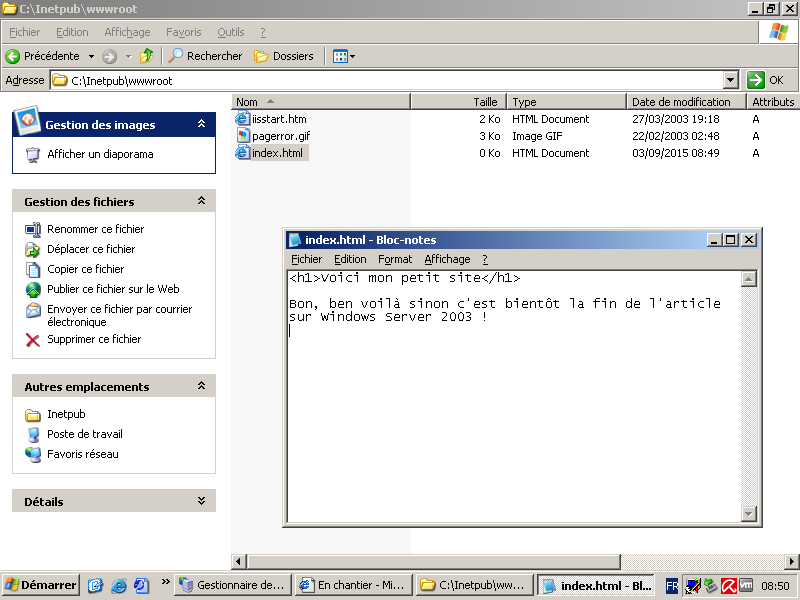This screenshot has height=600, width=800.
Task: Select the pagerror.gif file icon
Action: [x=243, y=136]
